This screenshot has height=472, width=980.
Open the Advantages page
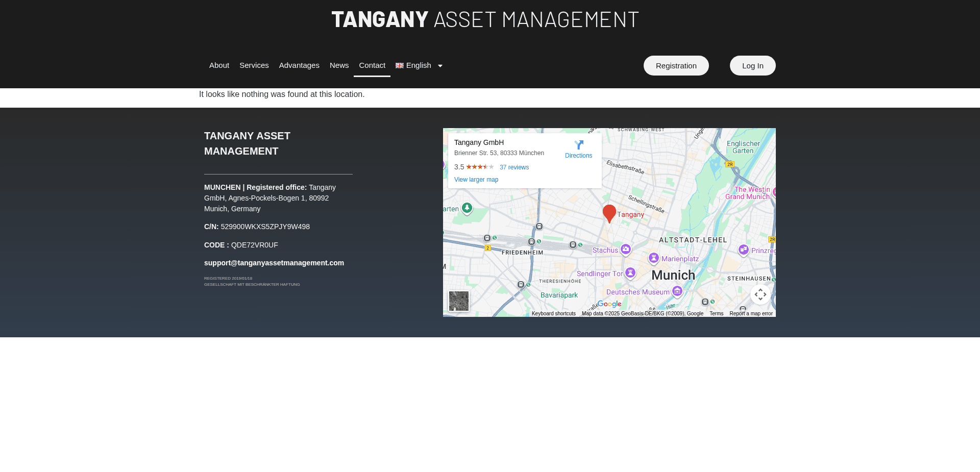(x=299, y=65)
